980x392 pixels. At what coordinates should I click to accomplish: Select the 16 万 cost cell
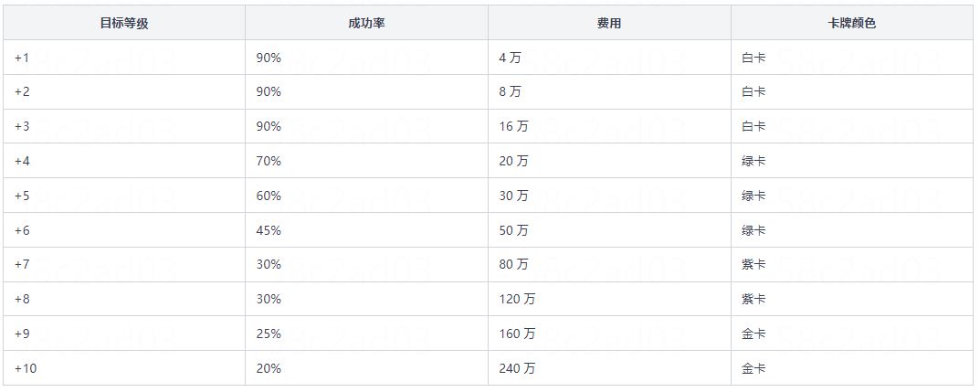click(513, 126)
